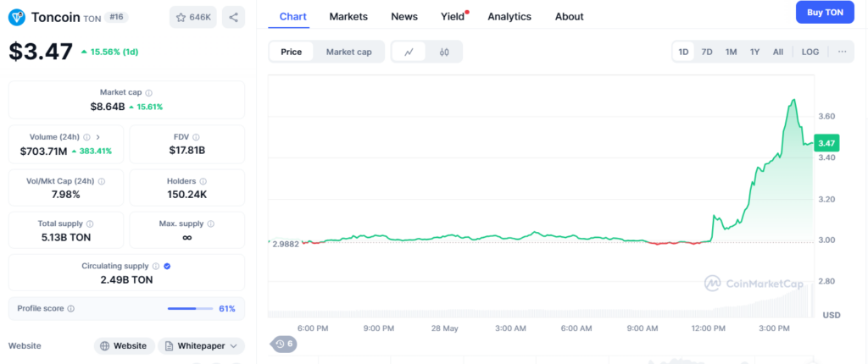The width and height of the screenshot is (868, 364).
Task: Click the 3.47 current price tag on chart
Action: pos(826,143)
